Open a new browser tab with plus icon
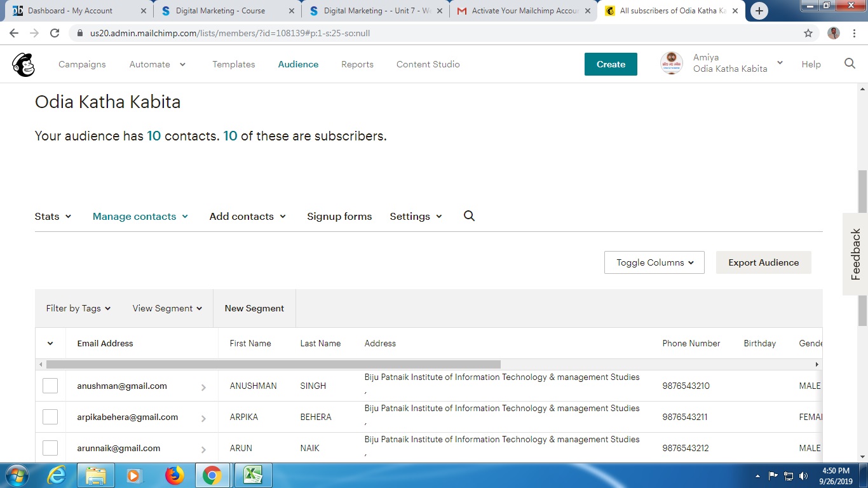 point(759,11)
